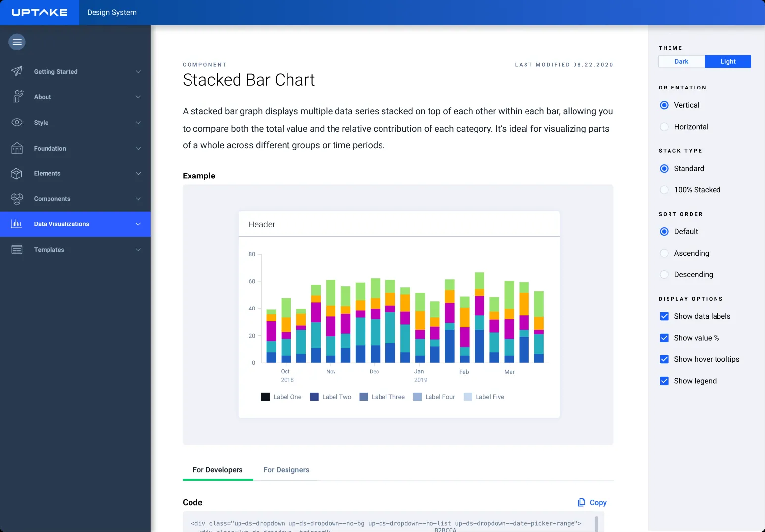Choose the 100% Stacked stack type
765x532 pixels.
[x=664, y=190]
